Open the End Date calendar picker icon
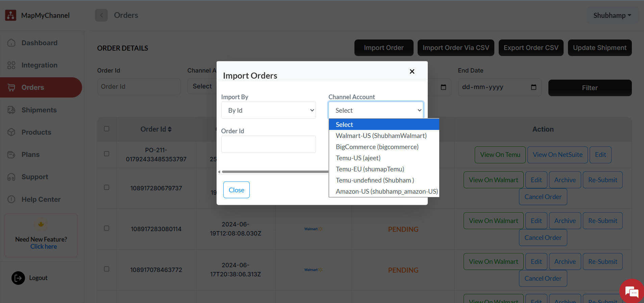The image size is (644, 303). coord(534,87)
